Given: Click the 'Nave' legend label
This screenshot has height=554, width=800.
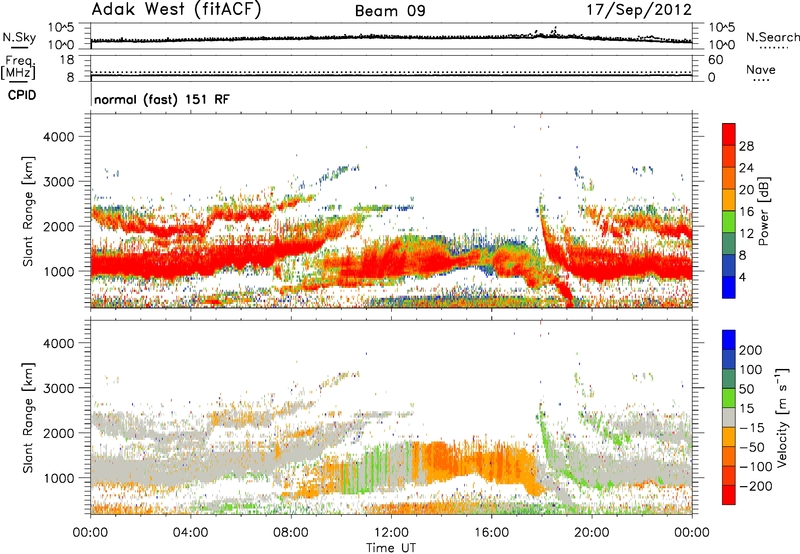Looking at the screenshot, I should (761, 70).
